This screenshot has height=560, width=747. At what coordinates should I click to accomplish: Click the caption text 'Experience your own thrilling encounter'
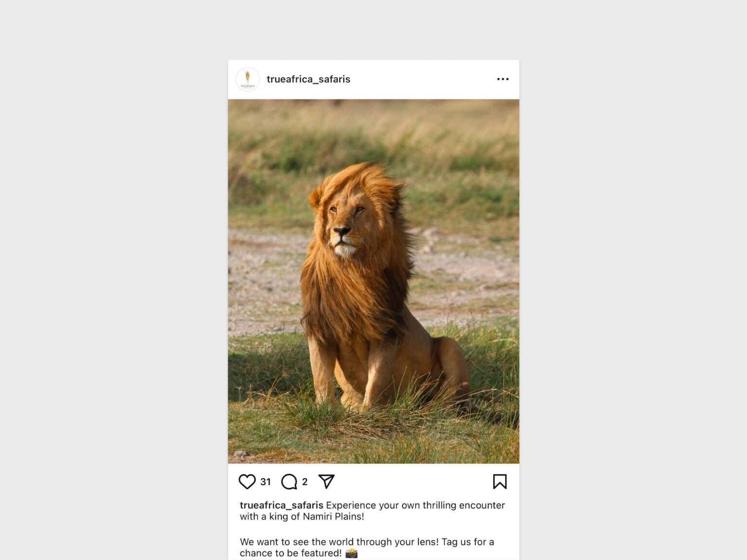[415, 505]
